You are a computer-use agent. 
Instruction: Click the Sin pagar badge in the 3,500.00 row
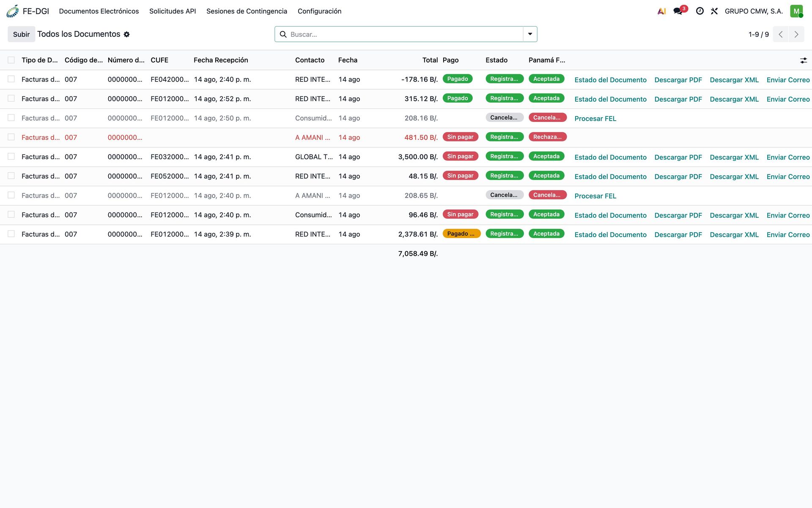tap(460, 157)
